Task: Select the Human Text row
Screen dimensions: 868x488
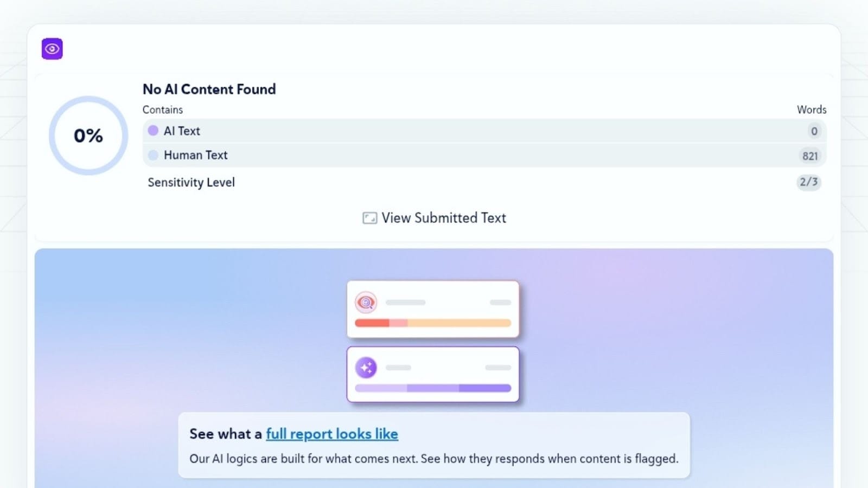Action: (x=483, y=155)
